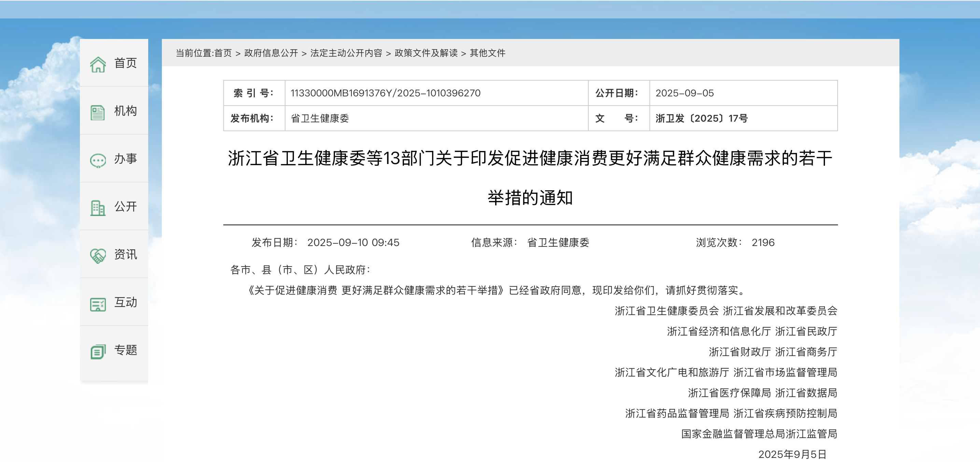This screenshot has height=462, width=980.
Task: Click the publish time 2025-09-10 09:45
Action: pyautogui.click(x=353, y=242)
